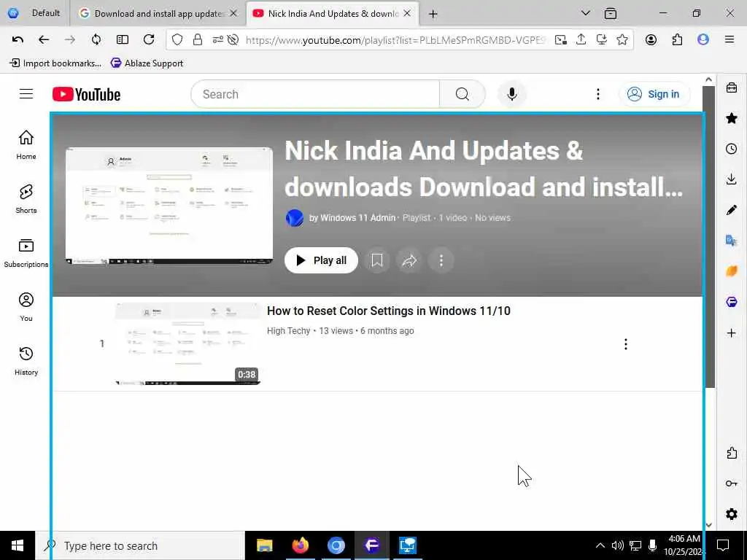
Task: Open Shorts in YouTube sidebar
Action: pos(26,199)
